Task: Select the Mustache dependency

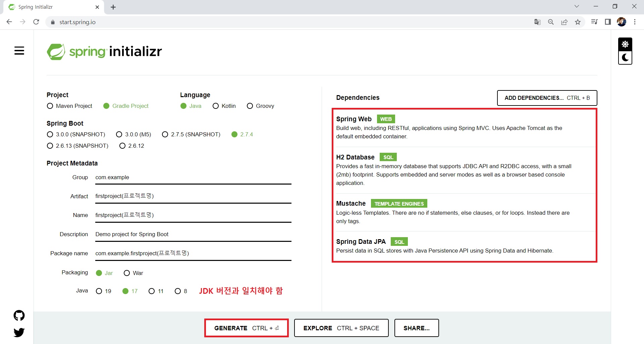Action: point(464,212)
